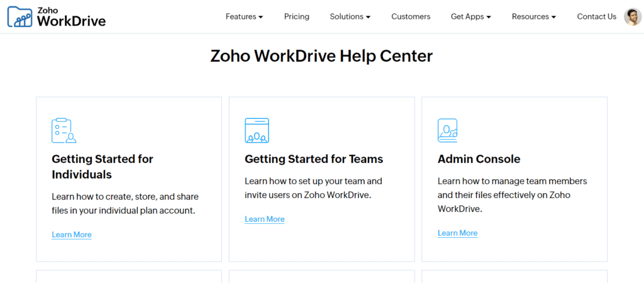This screenshot has width=644, height=283.
Task: Click Learn More under Admin Console
Action: pyautogui.click(x=458, y=233)
